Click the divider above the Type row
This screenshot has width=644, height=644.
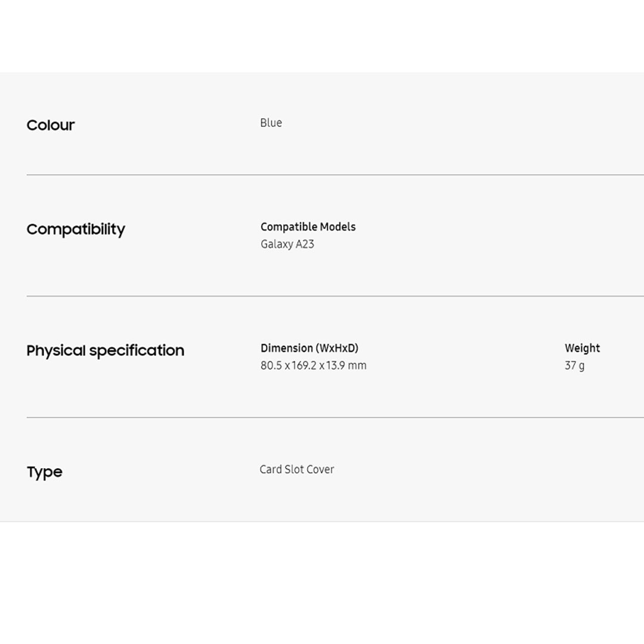click(334, 417)
